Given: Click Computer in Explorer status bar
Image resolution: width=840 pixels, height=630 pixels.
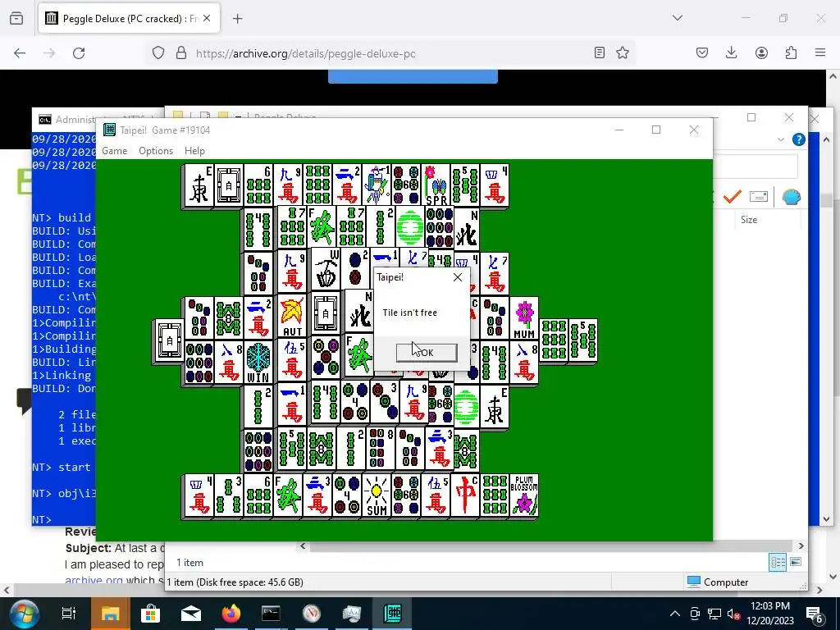Looking at the screenshot, I should (x=718, y=582).
